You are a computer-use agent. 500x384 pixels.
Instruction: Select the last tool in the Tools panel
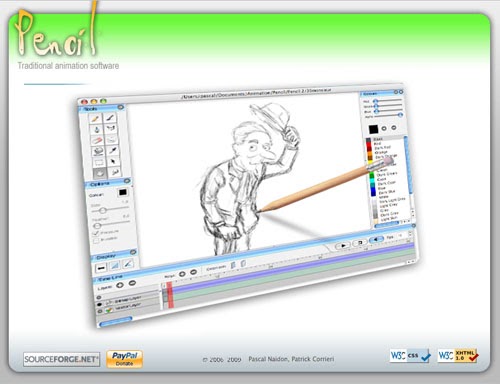pos(115,172)
